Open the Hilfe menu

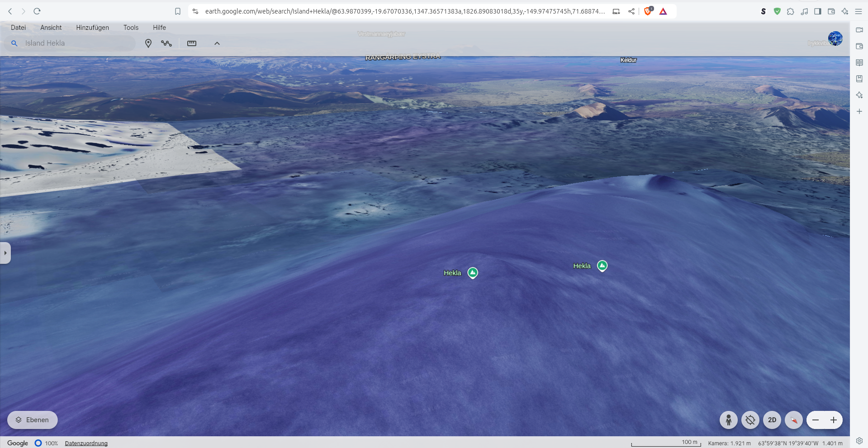coord(159,28)
